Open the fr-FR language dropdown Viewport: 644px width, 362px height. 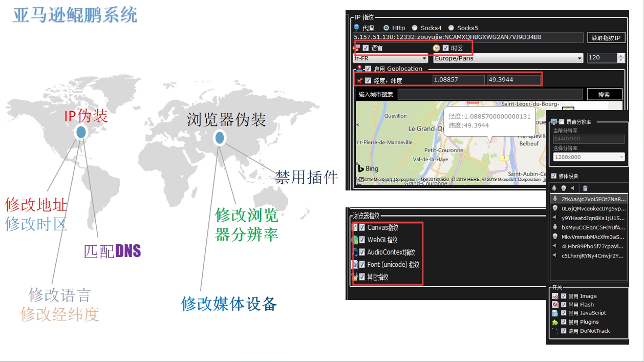391,58
